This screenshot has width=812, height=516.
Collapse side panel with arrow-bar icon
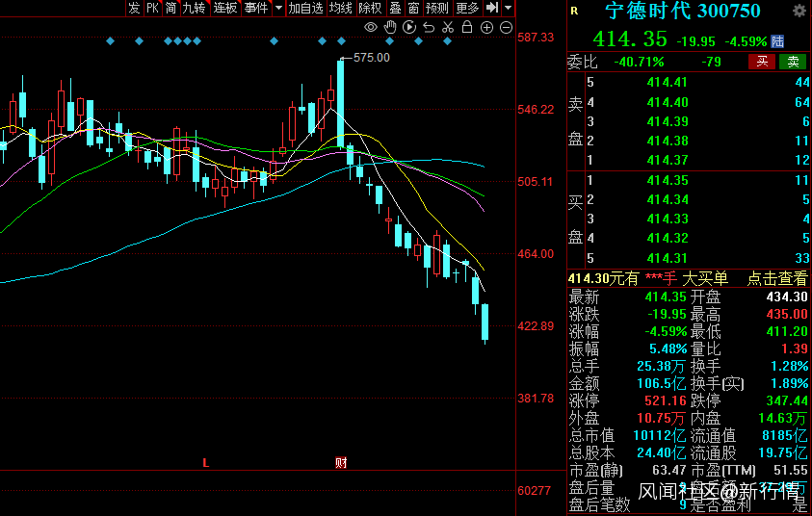click(492, 8)
